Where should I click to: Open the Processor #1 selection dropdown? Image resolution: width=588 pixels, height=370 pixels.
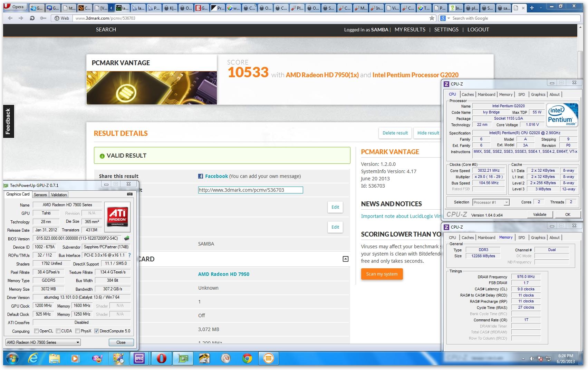click(491, 202)
